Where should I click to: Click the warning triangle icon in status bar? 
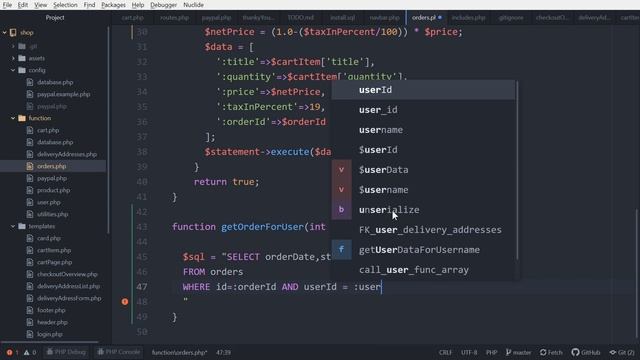[x=27, y=352]
